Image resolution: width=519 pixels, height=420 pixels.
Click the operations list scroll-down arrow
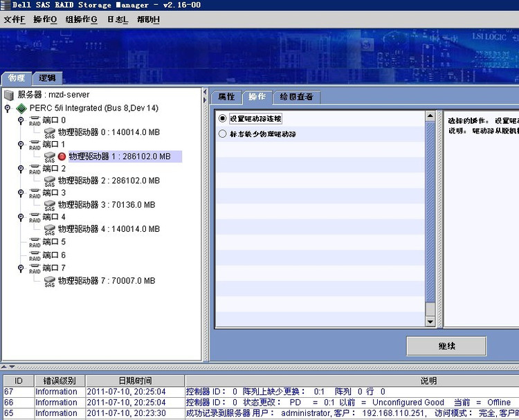(x=430, y=321)
